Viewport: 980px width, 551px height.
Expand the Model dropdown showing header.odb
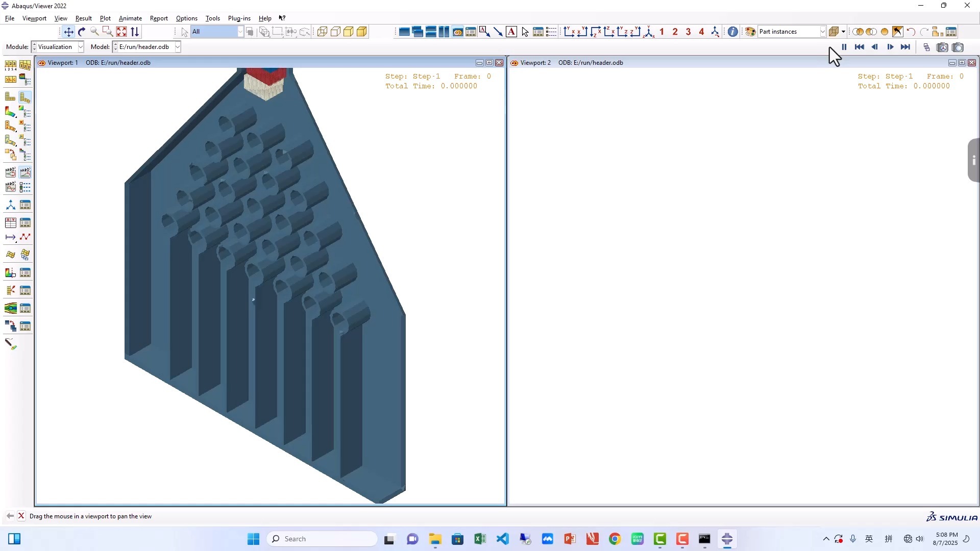[177, 46]
